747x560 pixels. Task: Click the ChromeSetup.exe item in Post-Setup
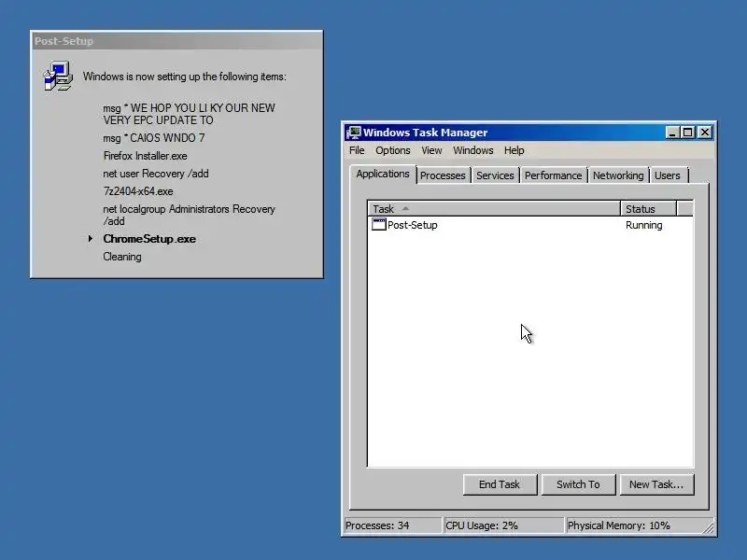click(x=149, y=239)
